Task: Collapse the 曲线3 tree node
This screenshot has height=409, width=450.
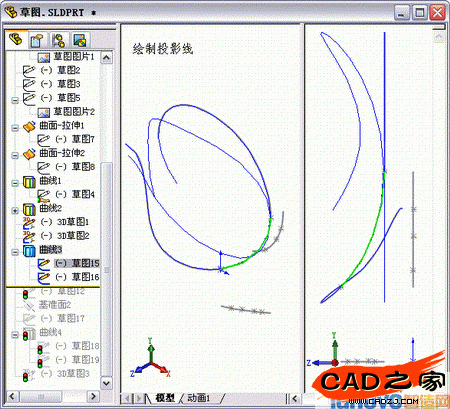Action: point(15,252)
